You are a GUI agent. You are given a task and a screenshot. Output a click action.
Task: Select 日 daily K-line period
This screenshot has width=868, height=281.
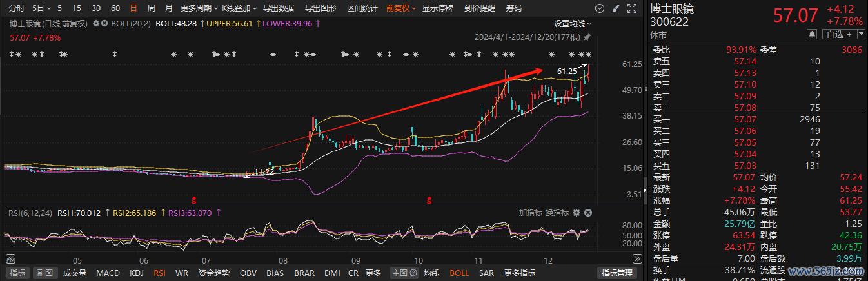(x=133, y=8)
